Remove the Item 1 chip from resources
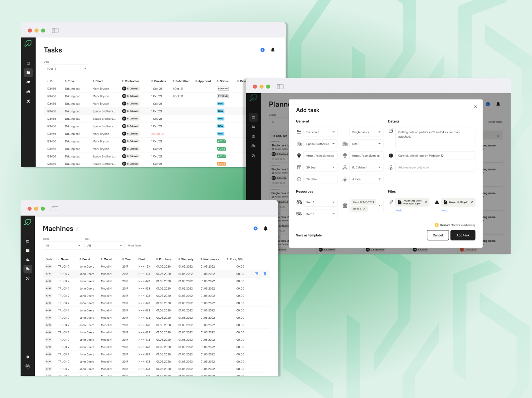This screenshot has height=398, width=532. click(x=364, y=209)
